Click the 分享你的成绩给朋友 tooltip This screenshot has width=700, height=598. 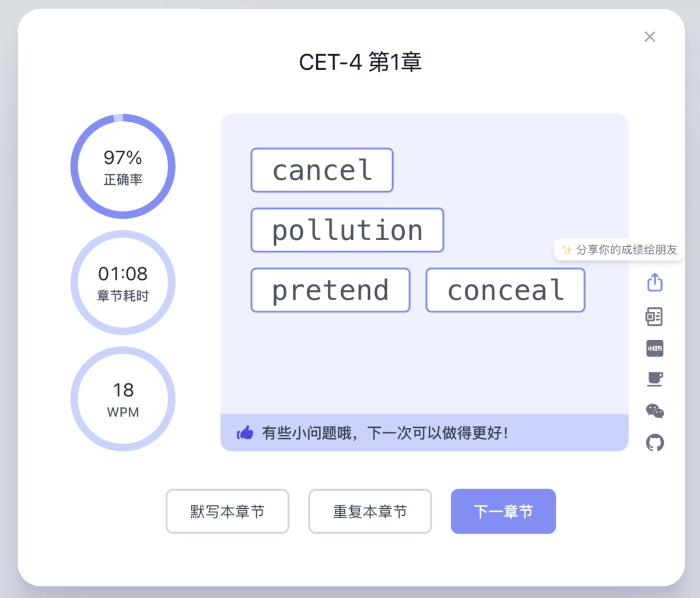(x=618, y=249)
